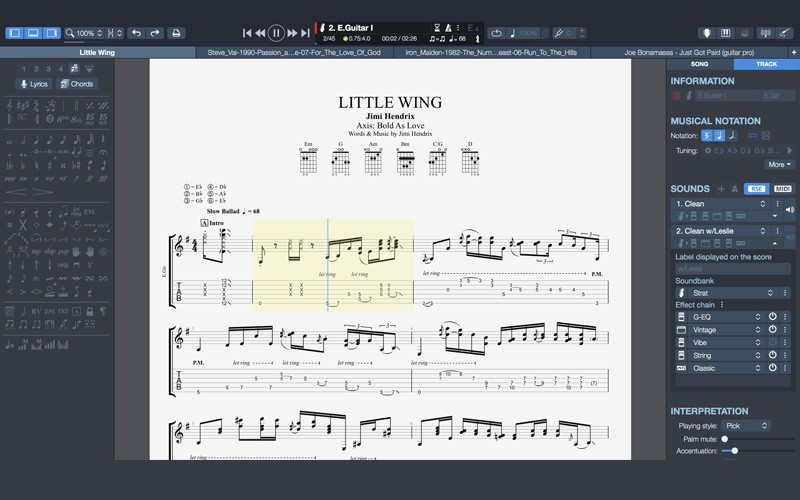Toggle slash notation display
This screenshot has height=500, width=800.
click(732, 136)
